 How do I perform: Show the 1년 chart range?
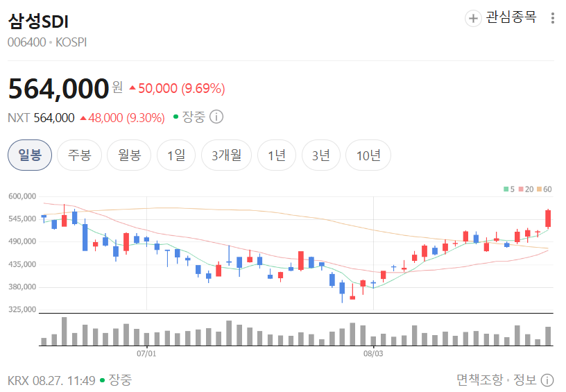(x=277, y=155)
